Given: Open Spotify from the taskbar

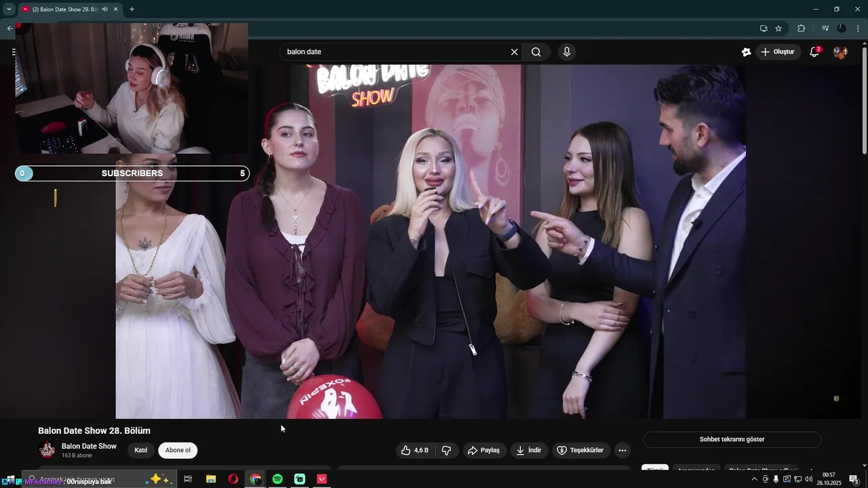Looking at the screenshot, I should (277, 479).
